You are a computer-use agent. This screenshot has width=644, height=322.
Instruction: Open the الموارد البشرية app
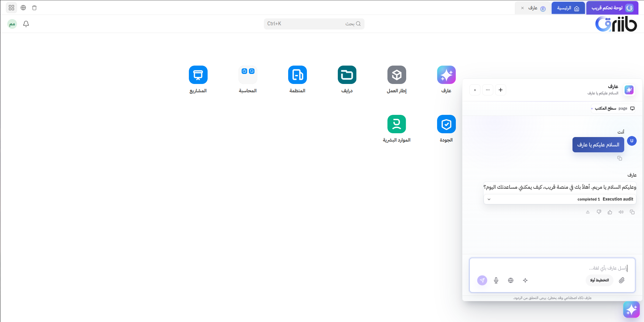coord(396,124)
